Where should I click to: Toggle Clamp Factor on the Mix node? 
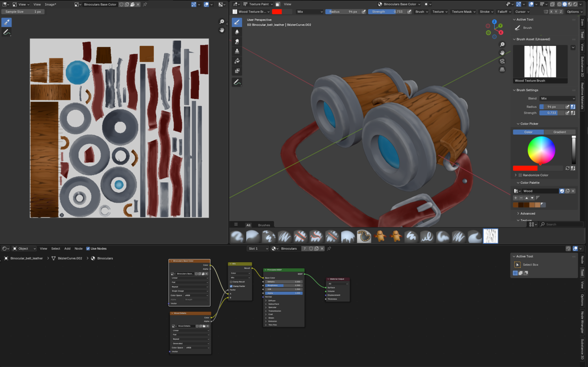pos(231,286)
